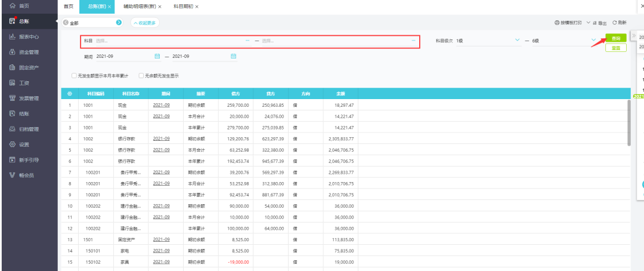This screenshot has height=271, width=644.
Task: Click the 借方 column header
Action: coord(236,94)
